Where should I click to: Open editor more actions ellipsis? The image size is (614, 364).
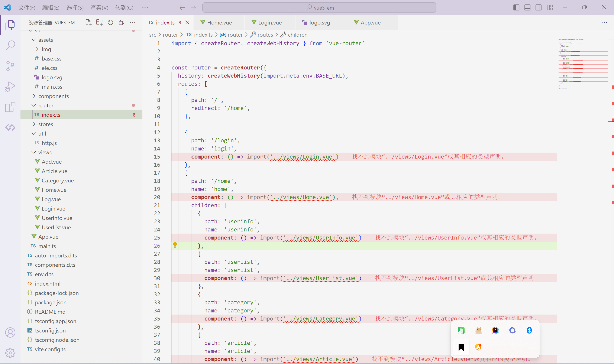(604, 23)
